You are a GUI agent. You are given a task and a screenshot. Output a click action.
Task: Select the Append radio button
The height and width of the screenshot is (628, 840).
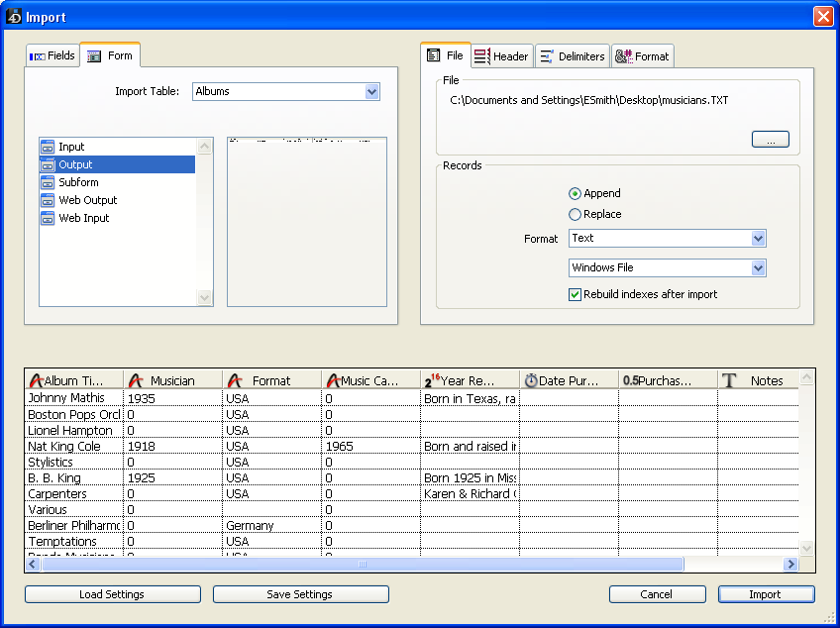(575, 193)
